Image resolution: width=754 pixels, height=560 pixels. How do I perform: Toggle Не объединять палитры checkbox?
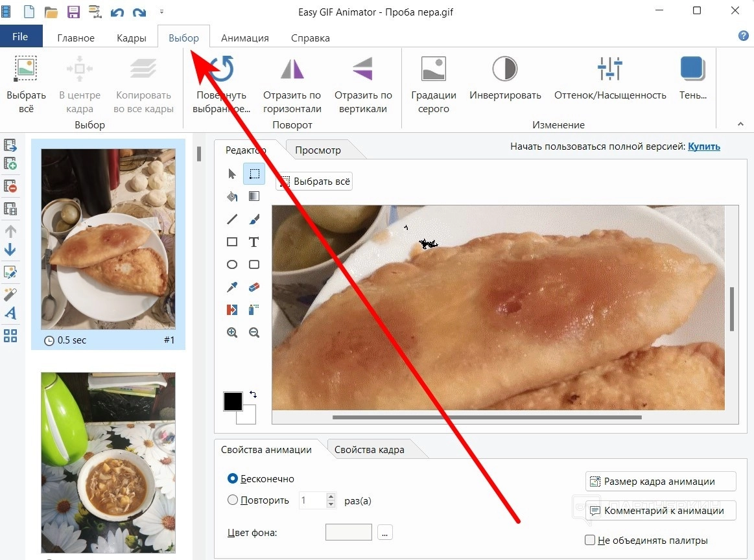590,540
